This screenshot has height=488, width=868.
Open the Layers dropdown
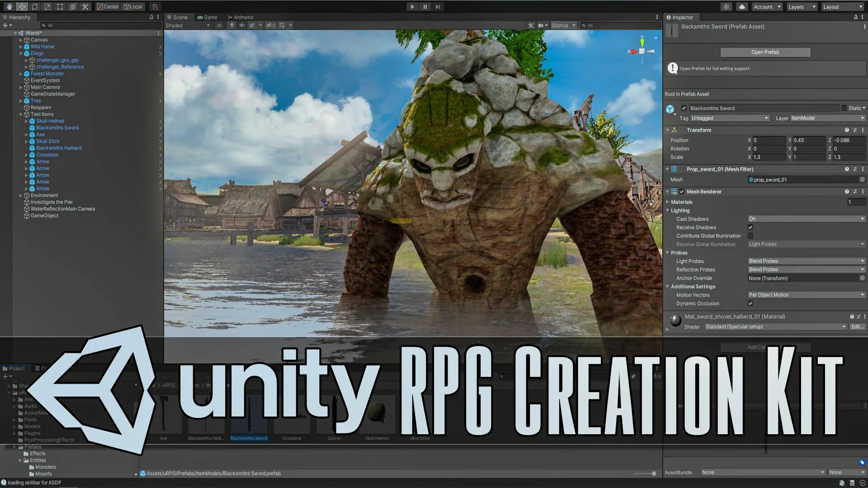[x=802, y=7]
